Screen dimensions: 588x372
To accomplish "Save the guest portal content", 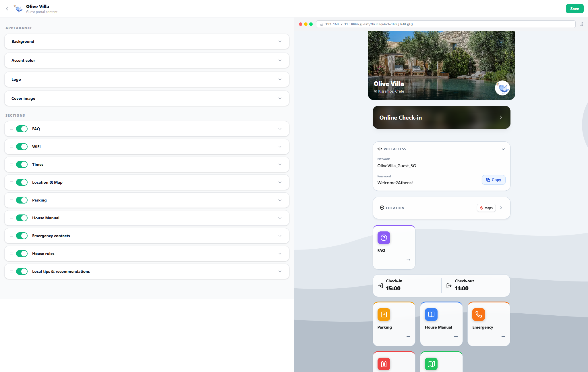I will coord(575,9).
